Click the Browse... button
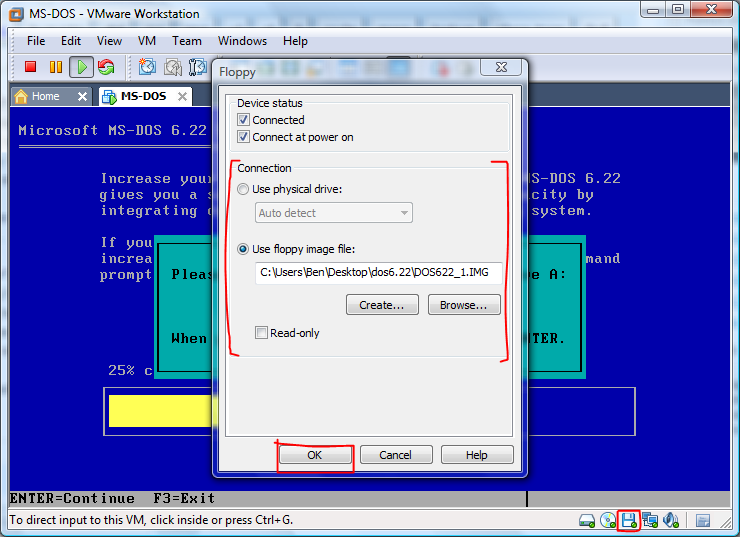 (463, 305)
